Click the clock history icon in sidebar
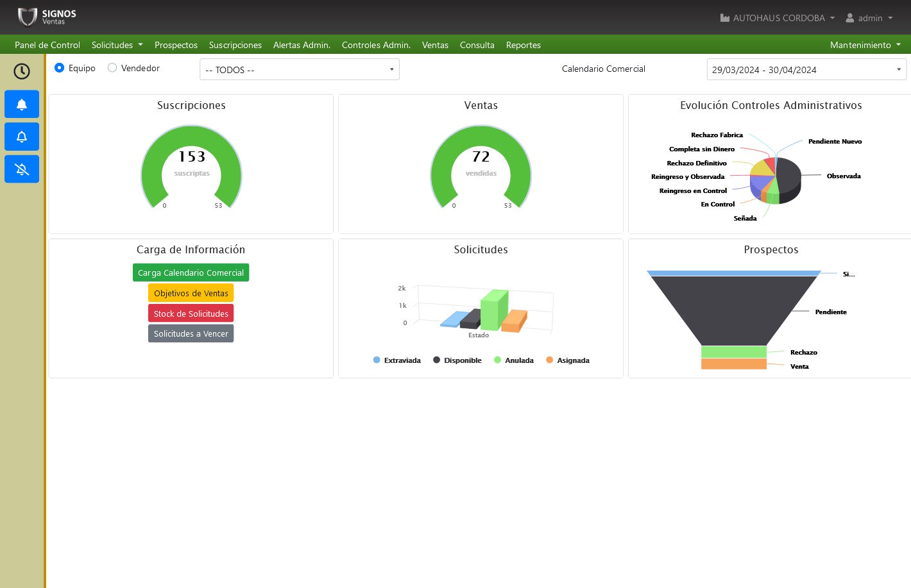This screenshot has height=588, width=911. click(x=22, y=71)
